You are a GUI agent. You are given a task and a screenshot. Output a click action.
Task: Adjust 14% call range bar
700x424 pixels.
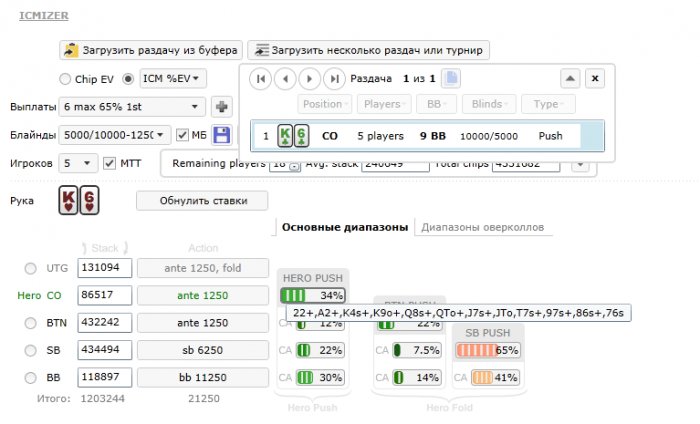(417, 378)
